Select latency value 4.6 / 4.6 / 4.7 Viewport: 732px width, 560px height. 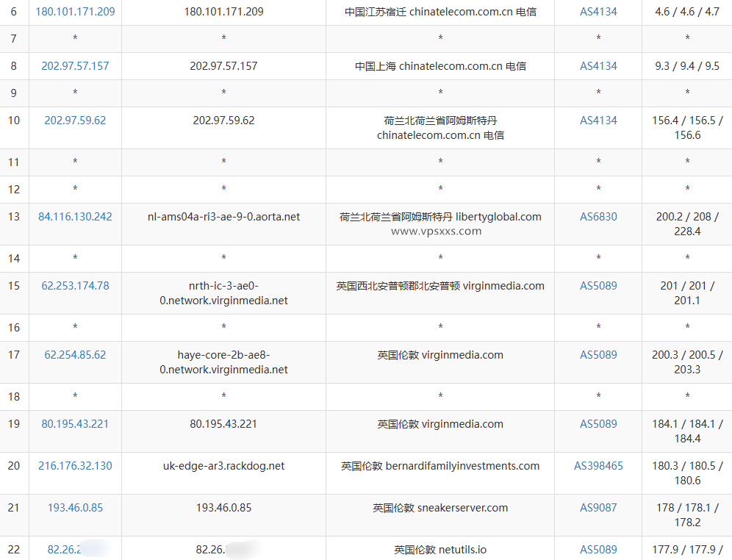click(x=687, y=12)
